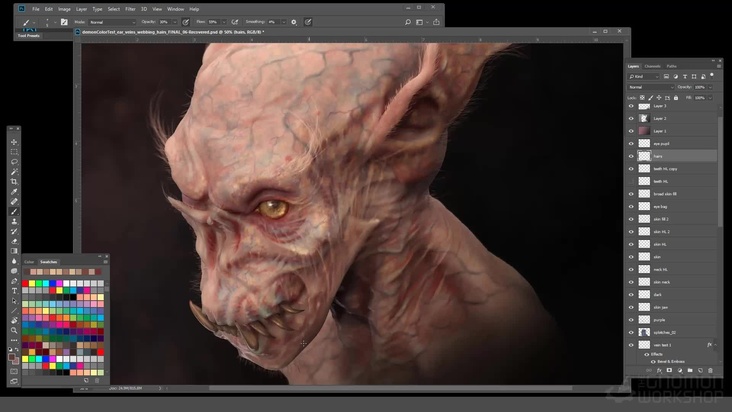Select the Zoom tool

coord(14,330)
